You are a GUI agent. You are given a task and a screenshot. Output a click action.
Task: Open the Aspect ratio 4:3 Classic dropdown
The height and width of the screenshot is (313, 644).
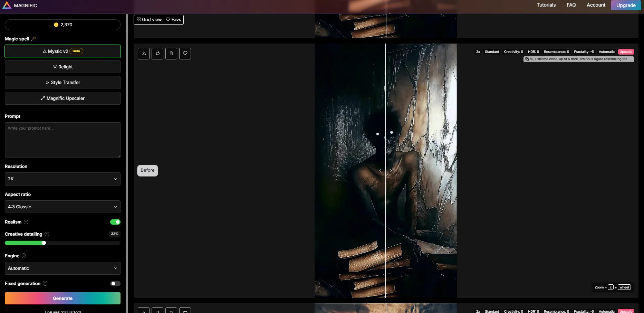click(63, 207)
